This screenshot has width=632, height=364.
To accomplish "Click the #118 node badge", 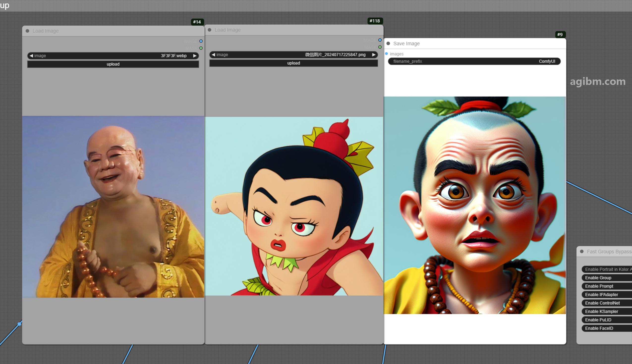I will pos(375,21).
